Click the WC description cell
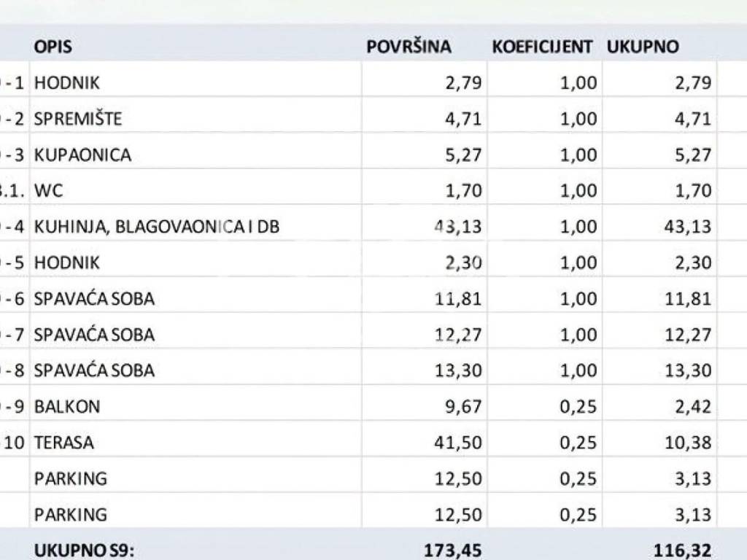The height and width of the screenshot is (560, 747). (x=49, y=190)
